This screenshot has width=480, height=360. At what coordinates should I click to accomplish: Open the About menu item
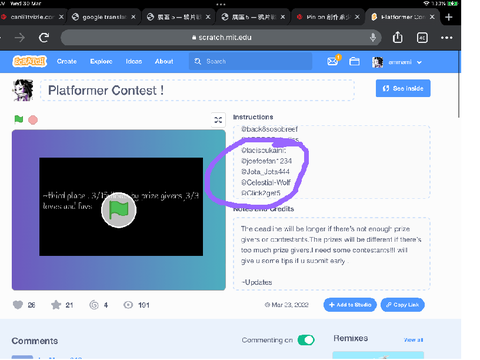tap(164, 61)
